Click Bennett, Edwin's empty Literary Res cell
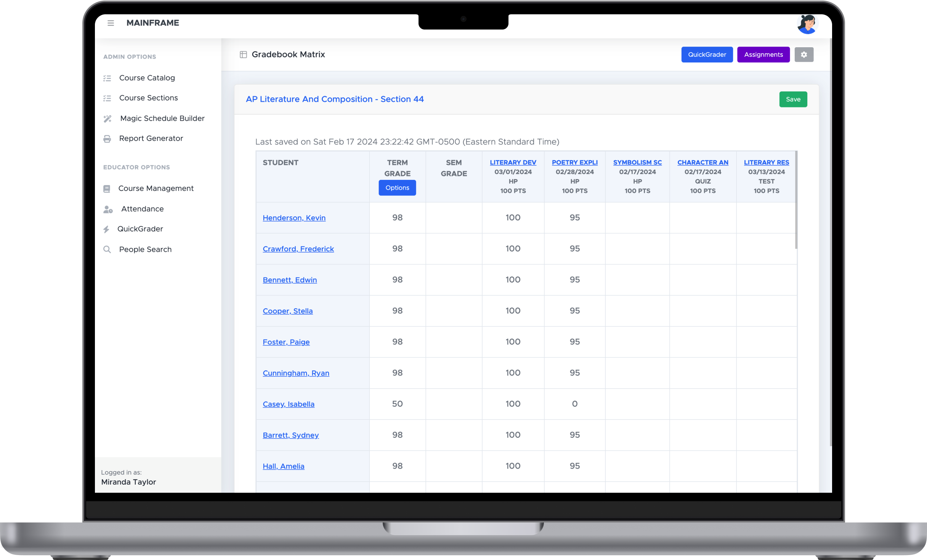 point(766,280)
